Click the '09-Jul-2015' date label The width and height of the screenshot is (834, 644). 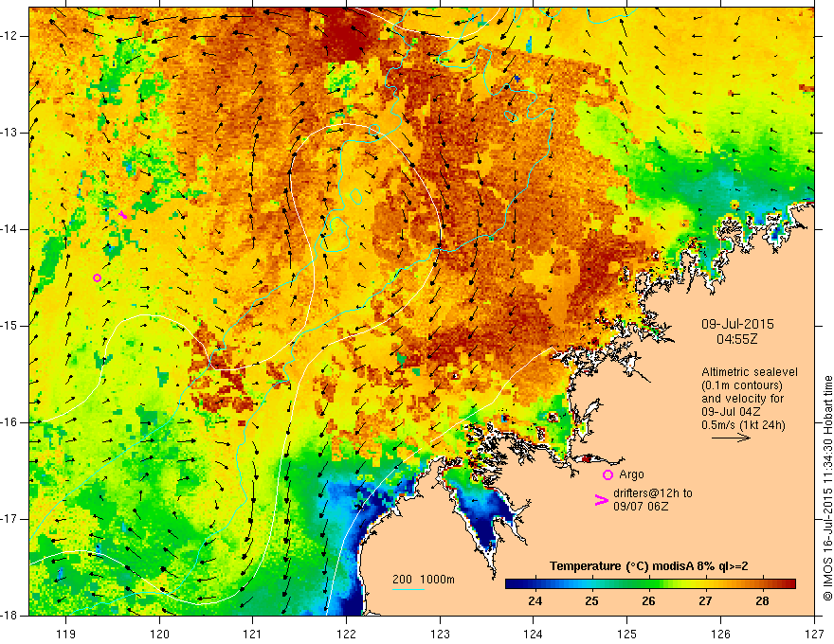(737, 324)
